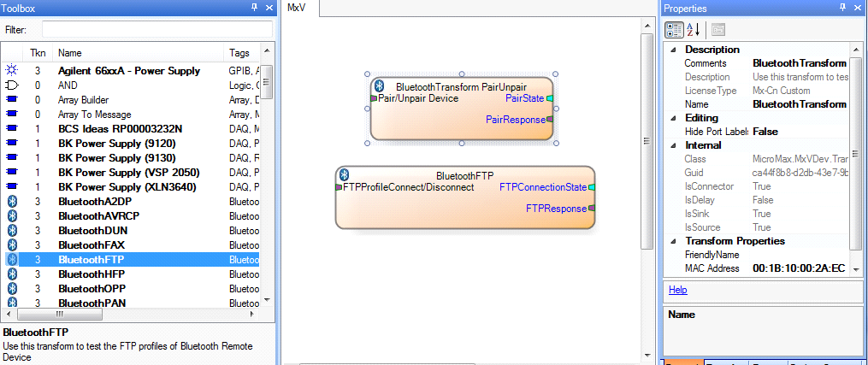The width and height of the screenshot is (868, 365).
Task: Click the BK Power Supply (VSP 2050) icon
Action: click(x=12, y=172)
